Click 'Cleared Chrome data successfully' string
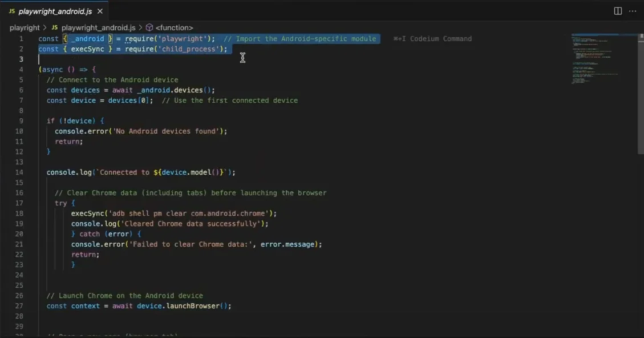This screenshot has height=338, width=644. point(191,224)
